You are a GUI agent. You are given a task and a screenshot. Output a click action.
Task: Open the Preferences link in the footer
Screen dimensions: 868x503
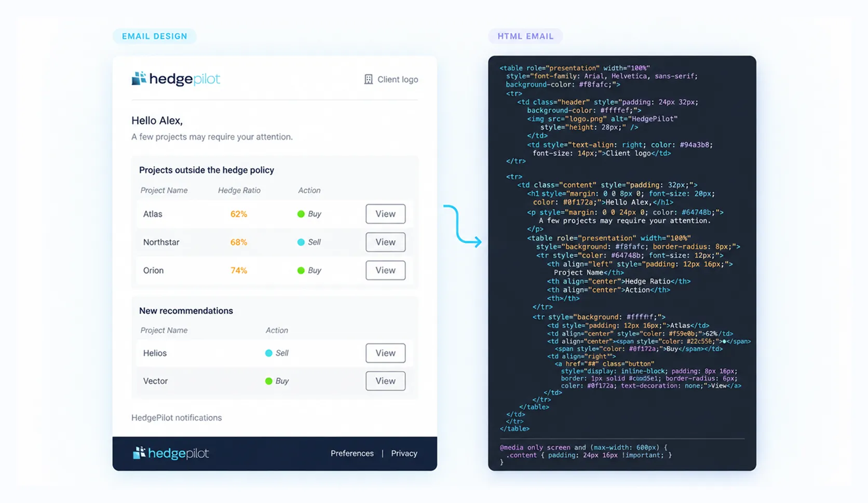352,453
